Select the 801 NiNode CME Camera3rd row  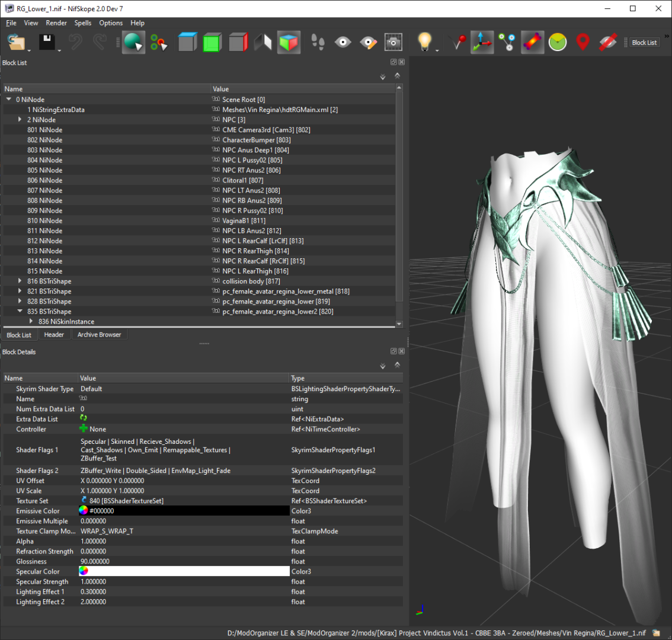[199, 130]
